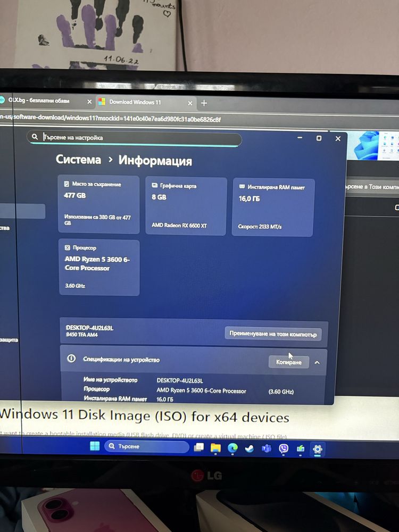
Task: Open Viber from the taskbar
Action: point(284,449)
